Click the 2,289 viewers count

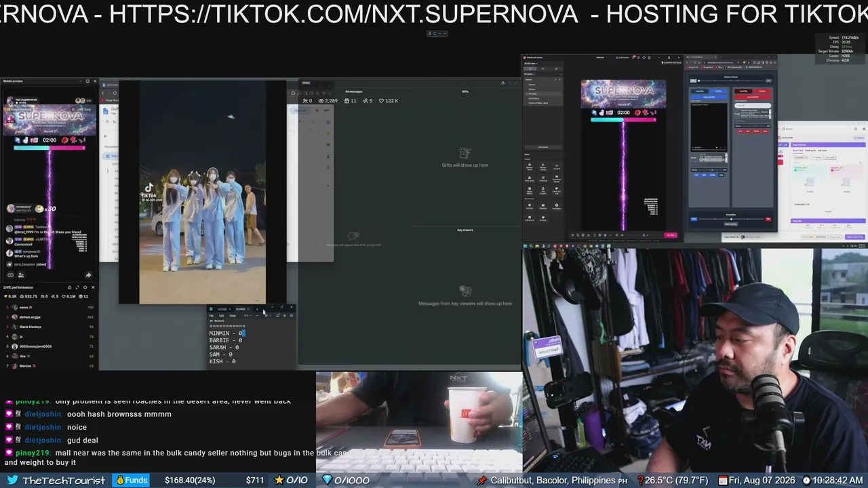coord(327,101)
